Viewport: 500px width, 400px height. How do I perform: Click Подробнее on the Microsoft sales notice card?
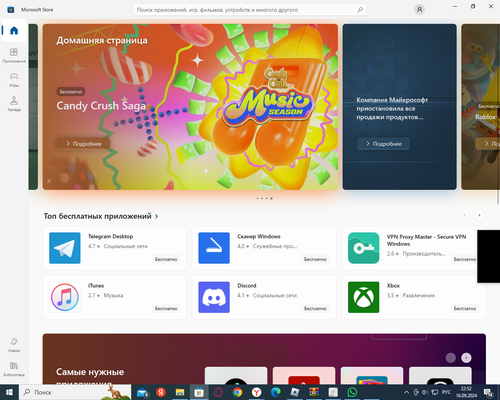(x=383, y=144)
